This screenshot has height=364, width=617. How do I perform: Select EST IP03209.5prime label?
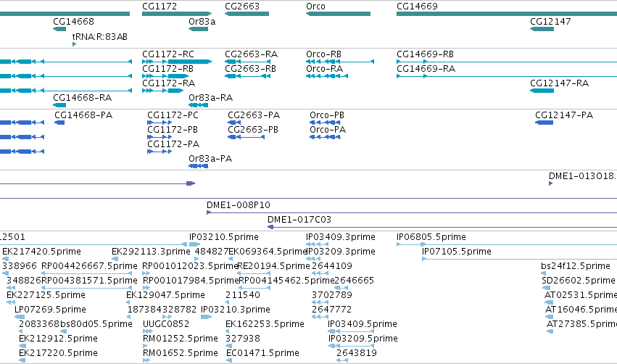(363, 339)
